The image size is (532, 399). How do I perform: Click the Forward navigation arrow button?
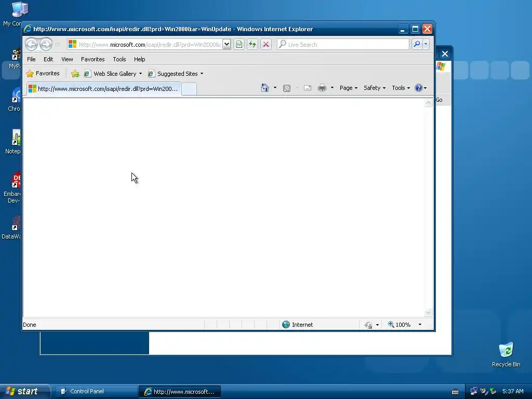tap(46, 44)
